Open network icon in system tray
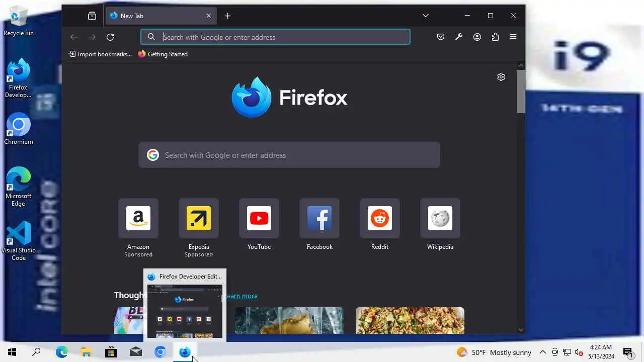This screenshot has height=362, width=644. tap(567, 352)
